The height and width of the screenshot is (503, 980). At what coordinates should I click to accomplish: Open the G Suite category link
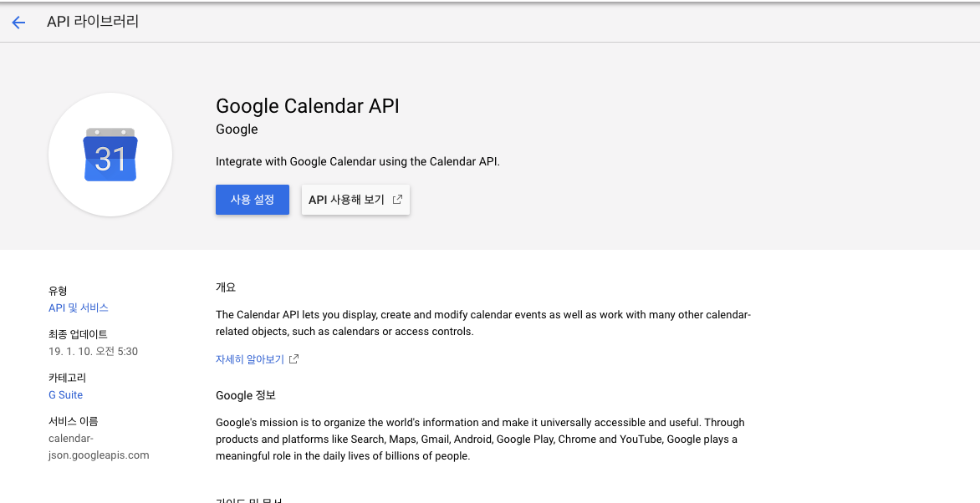coord(65,394)
